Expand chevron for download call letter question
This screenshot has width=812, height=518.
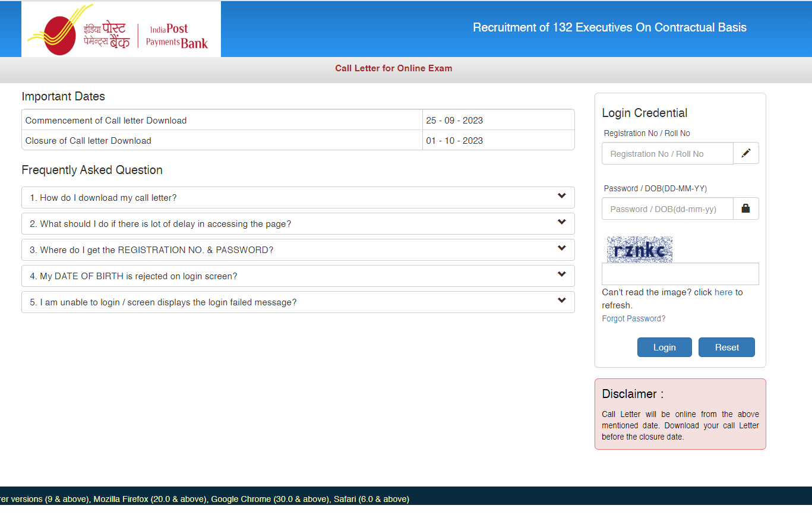pos(561,196)
